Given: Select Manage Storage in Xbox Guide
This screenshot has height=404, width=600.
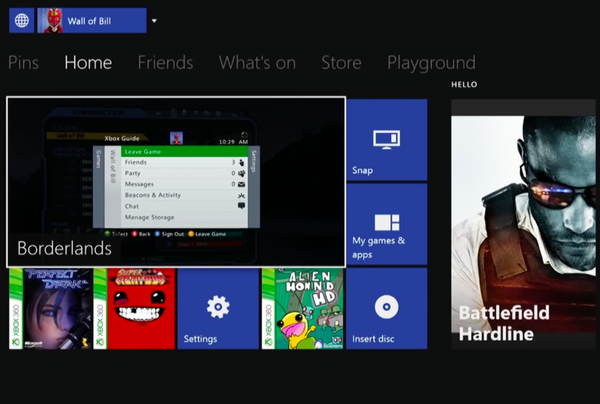Looking at the screenshot, I should tap(184, 217).
